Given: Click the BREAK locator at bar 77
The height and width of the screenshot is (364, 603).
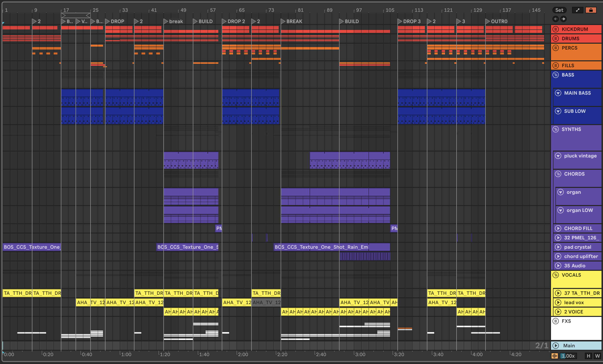Looking at the screenshot, I should pyautogui.click(x=292, y=21).
